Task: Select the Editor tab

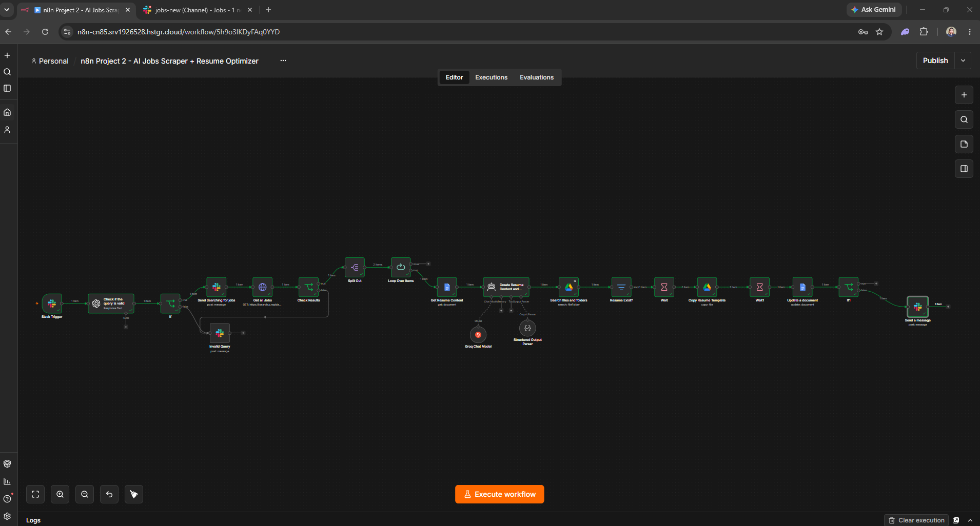Action: tap(454, 77)
